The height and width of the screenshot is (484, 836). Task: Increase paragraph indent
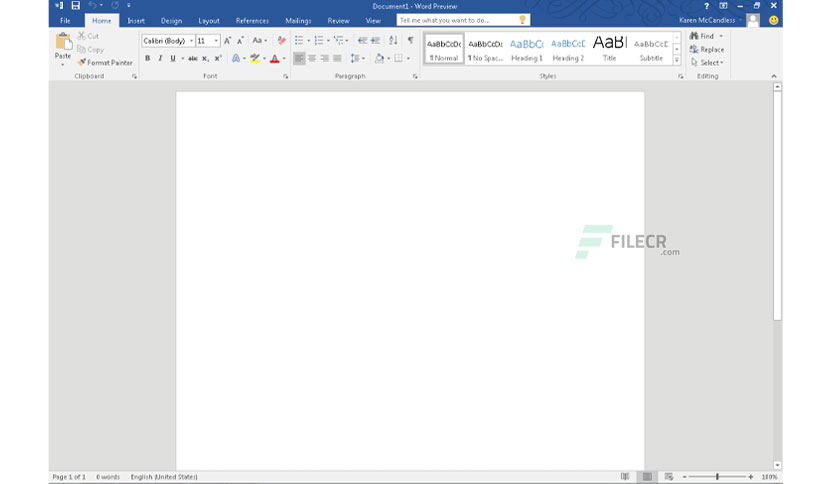[x=376, y=41]
